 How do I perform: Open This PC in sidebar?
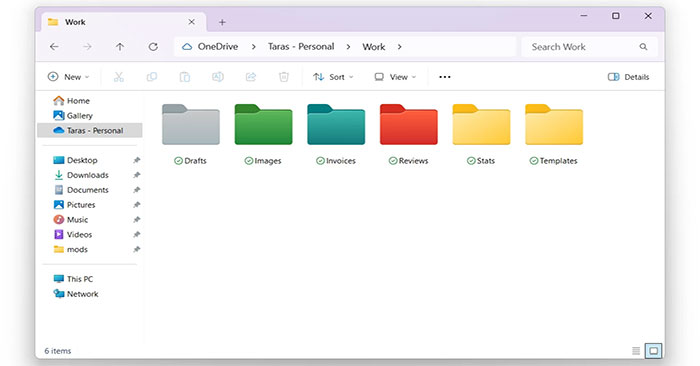pyautogui.click(x=73, y=279)
